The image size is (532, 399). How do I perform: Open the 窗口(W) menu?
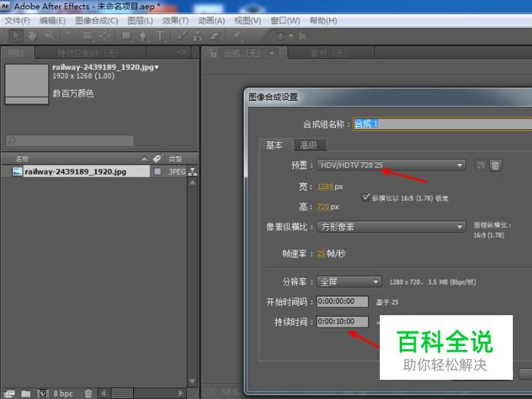(x=285, y=21)
